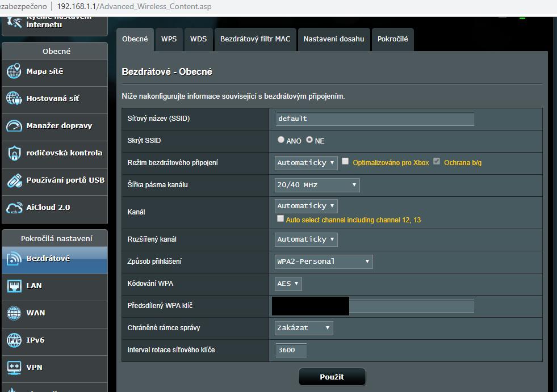Open VPN settings in sidebar
The image size is (557, 392).
tap(55, 368)
